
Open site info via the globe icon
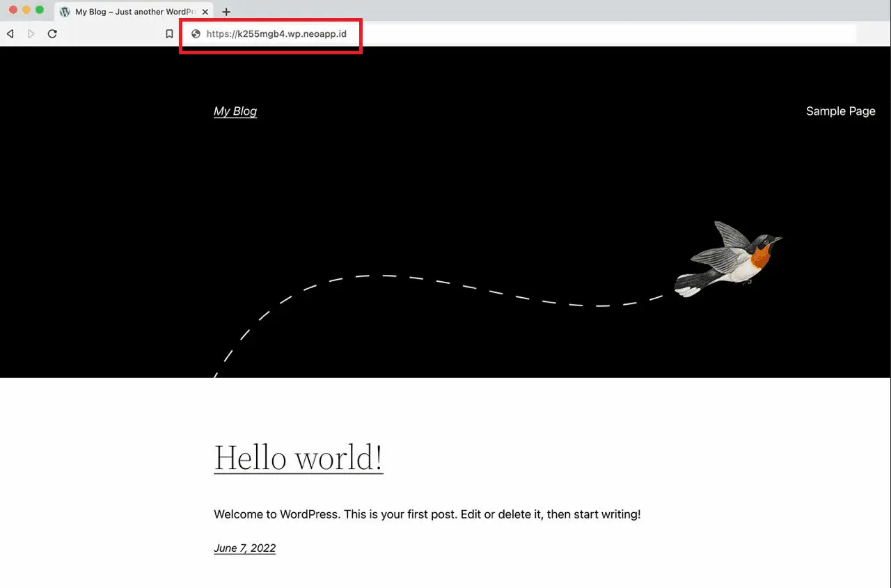(x=196, y=33)
